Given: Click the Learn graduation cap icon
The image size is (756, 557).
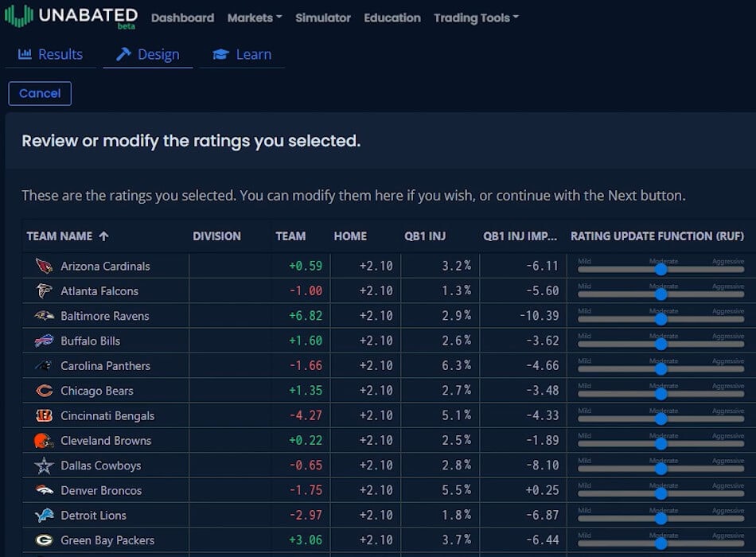Looking at the screenshot, I should pos(220,54).
